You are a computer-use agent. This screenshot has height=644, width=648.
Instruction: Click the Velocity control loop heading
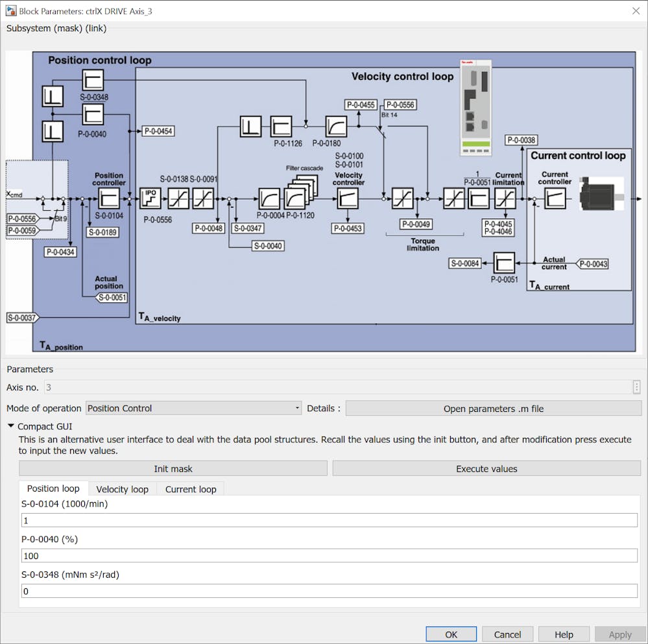[403, 77]
